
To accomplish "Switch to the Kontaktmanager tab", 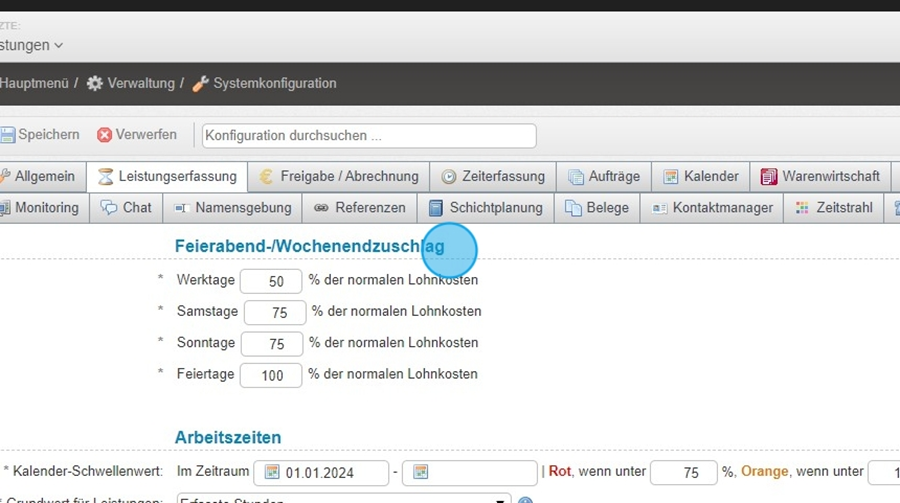I will tap(712, 208).
